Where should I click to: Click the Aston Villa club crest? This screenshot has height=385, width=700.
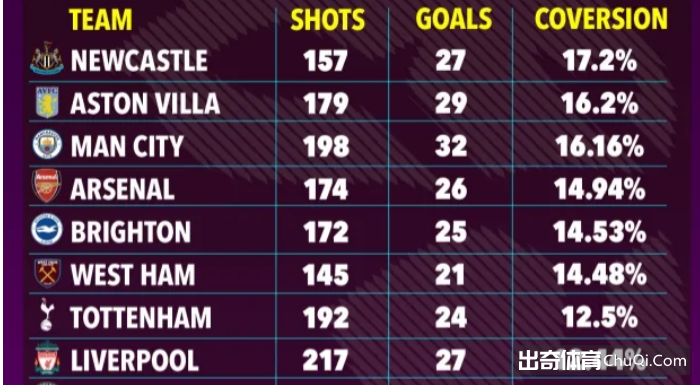[x=47, y=102]
